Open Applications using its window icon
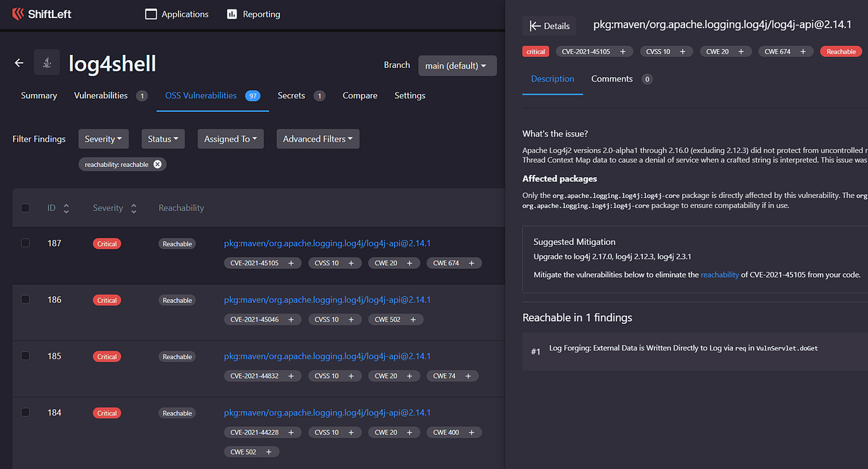The width and height of the screenshot is (868, 469). coord(150,13)
